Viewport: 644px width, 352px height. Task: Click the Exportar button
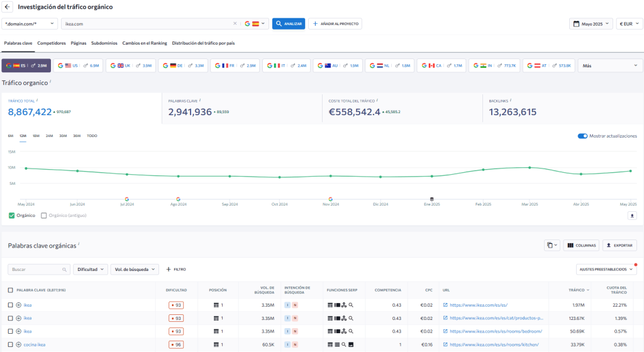tap(619, 245)
